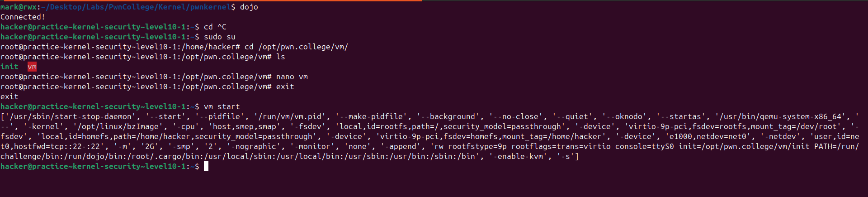
Task: Click the '/usr/bin/qemu-system-x86_64' path string
Action: tap(780, 117)
